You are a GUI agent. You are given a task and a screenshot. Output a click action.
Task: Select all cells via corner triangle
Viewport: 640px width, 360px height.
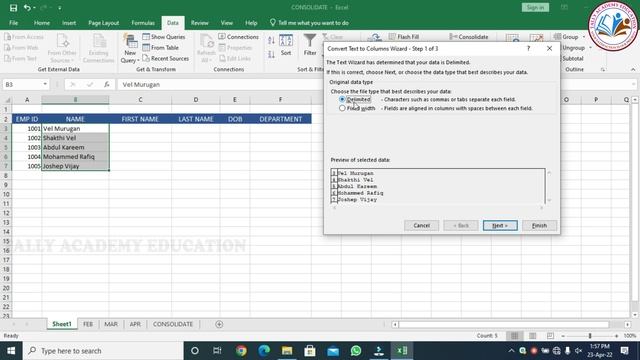[x=7, y=100]
